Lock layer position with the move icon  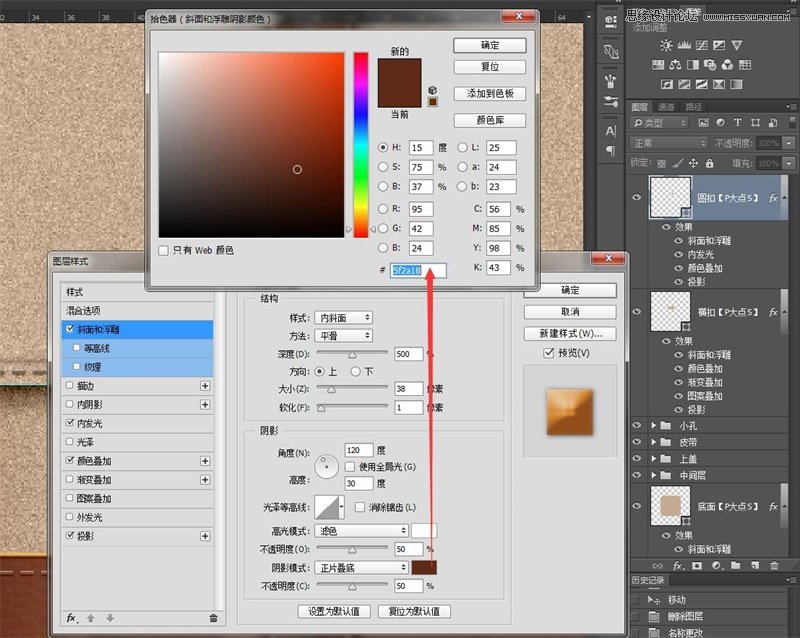[x=693, y=163]
